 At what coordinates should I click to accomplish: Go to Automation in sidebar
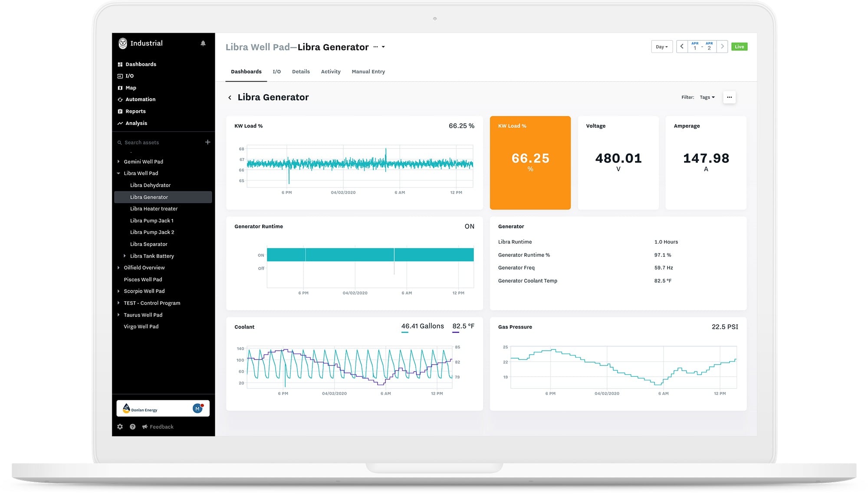click(x=140, y=99)
